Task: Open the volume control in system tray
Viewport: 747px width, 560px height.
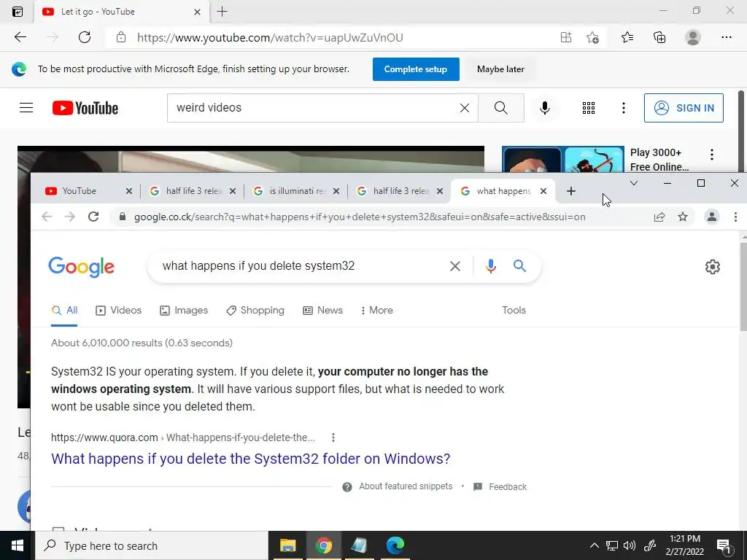Action: pyautogui.click(x=629, y=545)
